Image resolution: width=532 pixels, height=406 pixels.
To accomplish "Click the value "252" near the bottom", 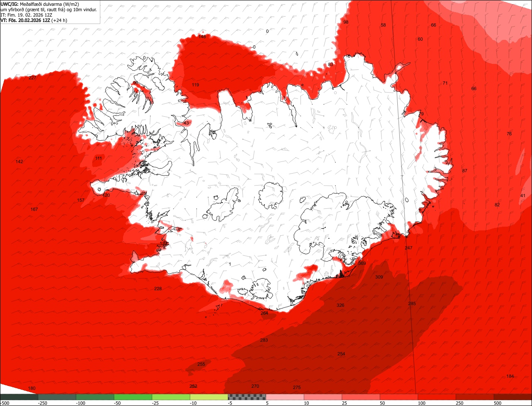I will click(193, 386).
